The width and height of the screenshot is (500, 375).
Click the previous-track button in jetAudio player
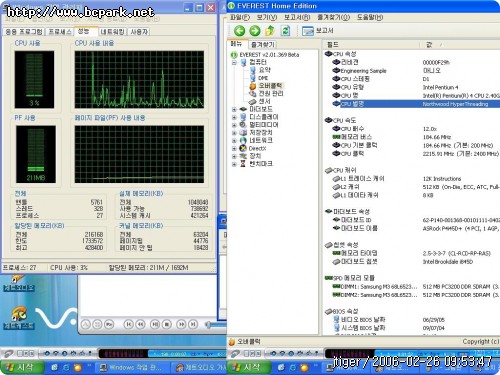129,324
